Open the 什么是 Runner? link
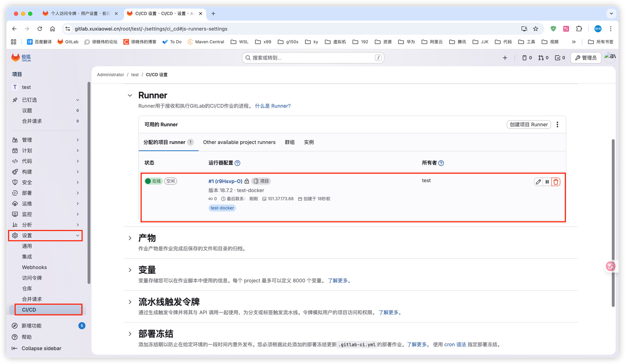625x364 pixels. (272, 106)
